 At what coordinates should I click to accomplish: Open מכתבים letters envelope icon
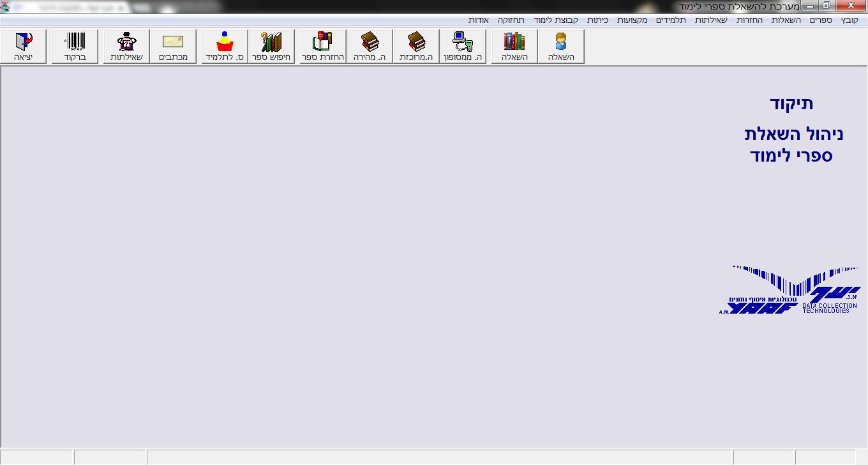coord(173,47)
